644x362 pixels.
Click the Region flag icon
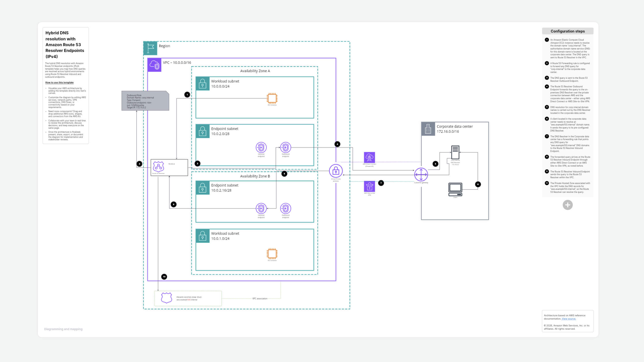tap(150, 48)
